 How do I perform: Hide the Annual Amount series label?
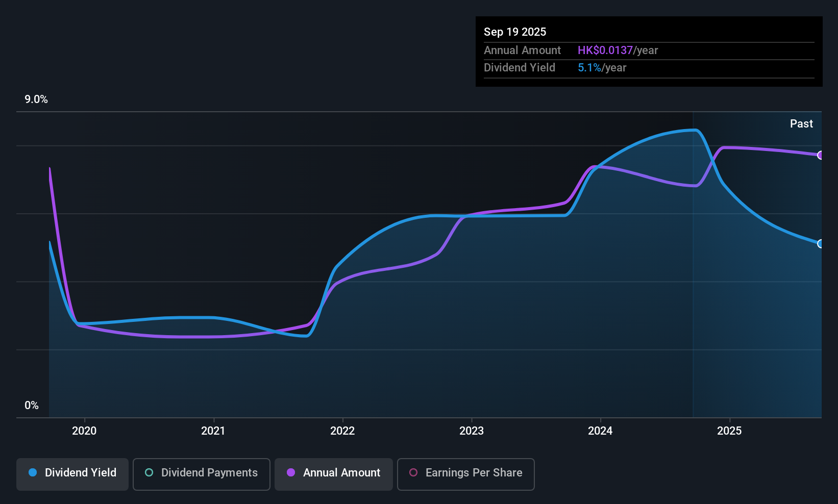pos(341,472)
